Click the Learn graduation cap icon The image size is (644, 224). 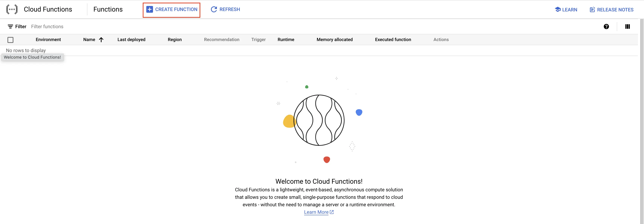coord(558,10)
